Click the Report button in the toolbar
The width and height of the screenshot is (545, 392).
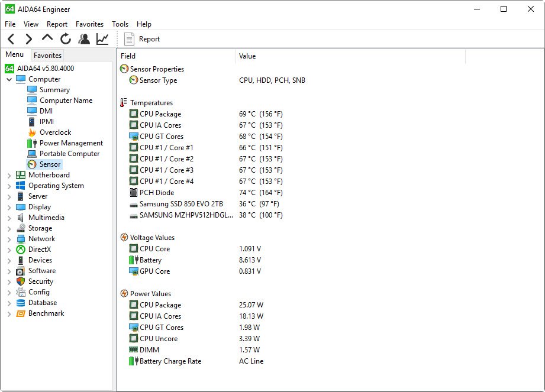(143, 38)
